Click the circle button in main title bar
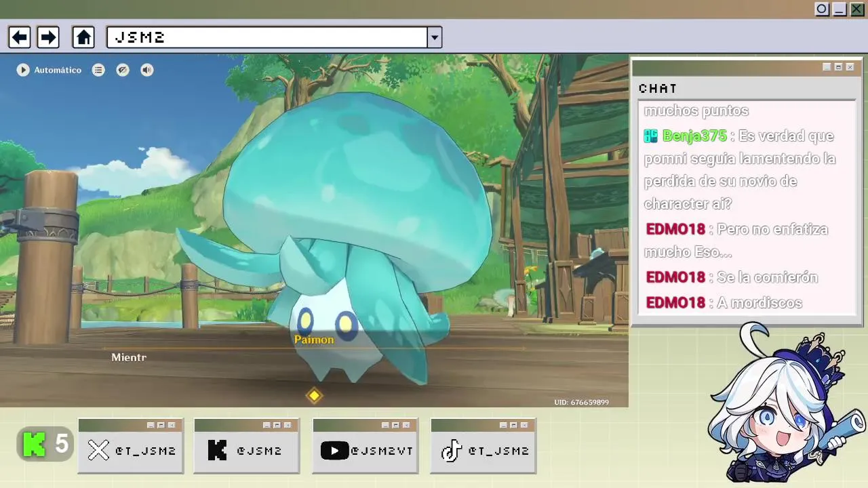Viewport: 868px width, 488px height. coord(822,9)
